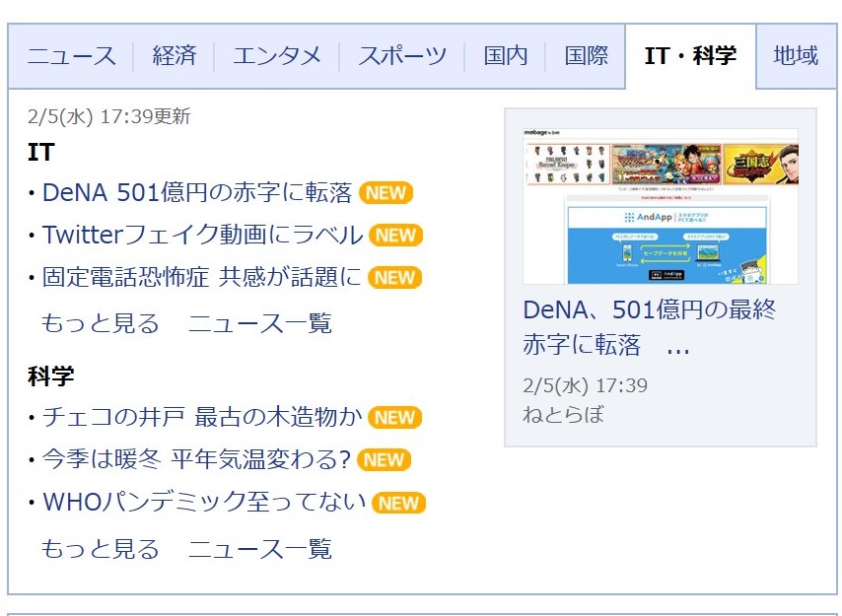Click the Mobage AndApp article thumbnail
Screen dimensions: 842x616
pos(661,206)
